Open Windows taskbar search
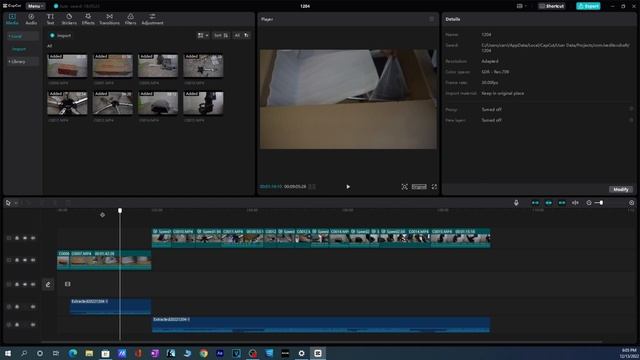This screenshot has height=360, width=640. (x=24, y=353)
